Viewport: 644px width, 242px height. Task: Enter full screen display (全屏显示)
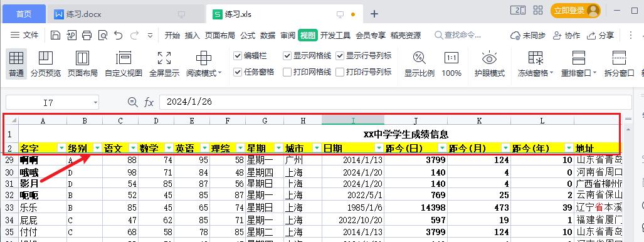[164, 64]
